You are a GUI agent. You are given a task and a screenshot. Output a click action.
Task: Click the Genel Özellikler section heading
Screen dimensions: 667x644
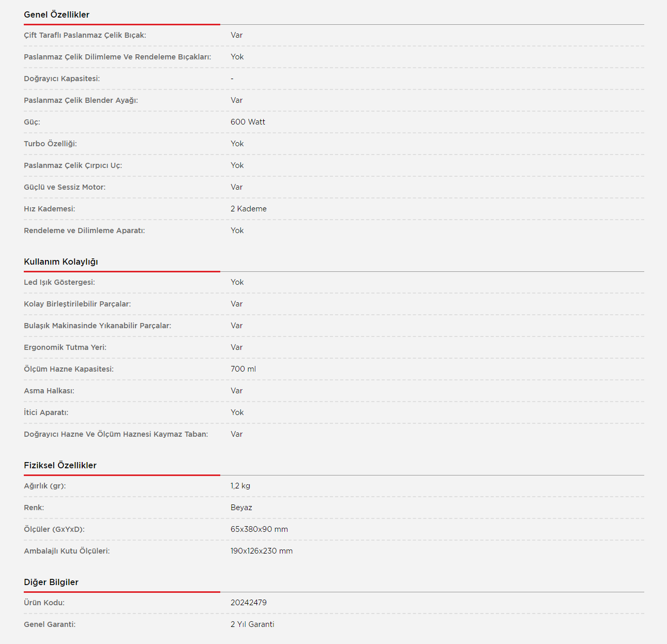pos(56,14)
